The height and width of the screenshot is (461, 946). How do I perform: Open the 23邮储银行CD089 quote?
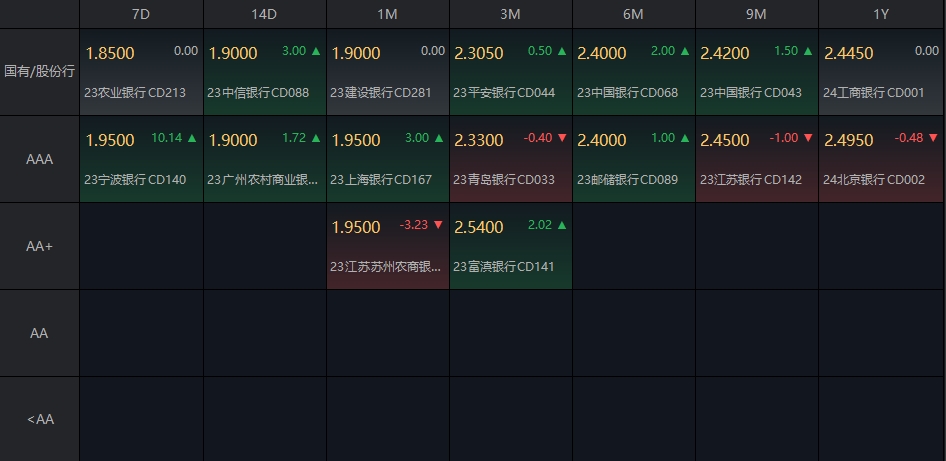(633, 159)
